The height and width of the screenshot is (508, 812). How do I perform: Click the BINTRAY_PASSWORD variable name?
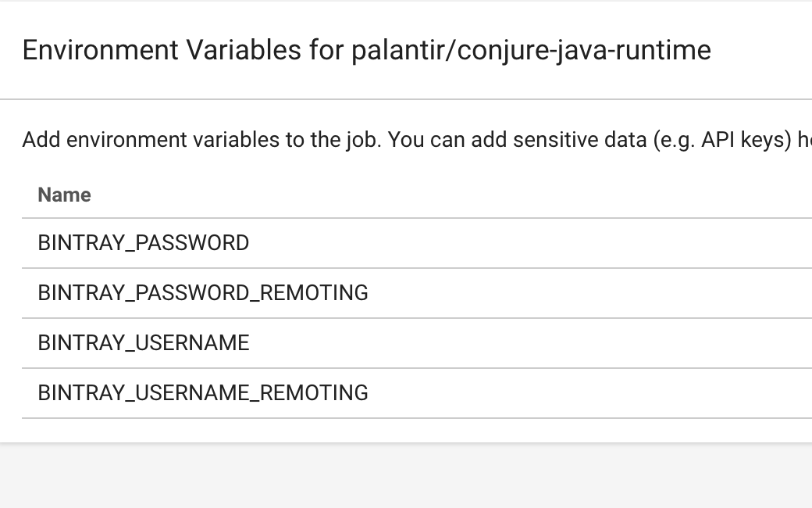pyautogui.click(x=144, y=243)
